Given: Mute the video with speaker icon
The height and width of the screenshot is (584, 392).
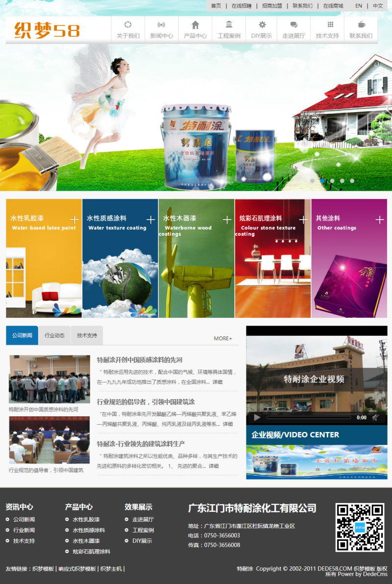Looking at the screenshot, I should click(375, 417).
